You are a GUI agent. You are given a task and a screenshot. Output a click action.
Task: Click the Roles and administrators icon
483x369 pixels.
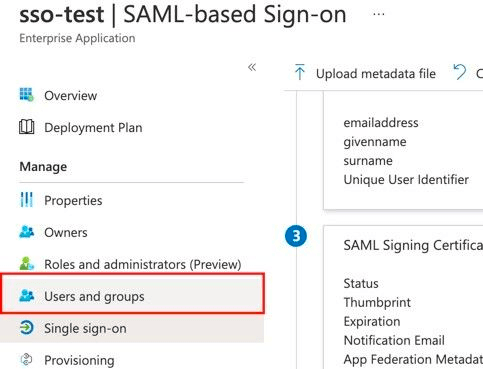pos(27,263)
